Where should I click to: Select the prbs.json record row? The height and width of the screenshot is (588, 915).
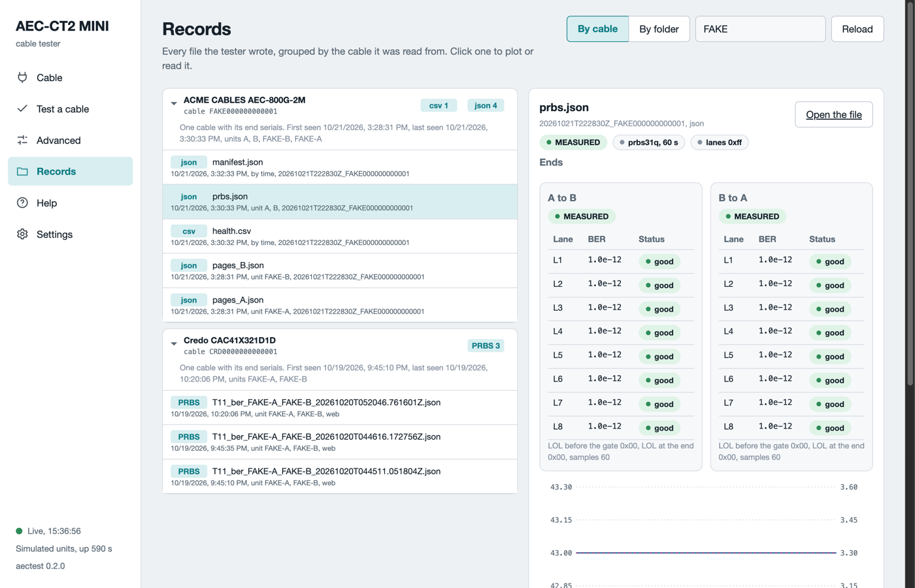point(340,202)
